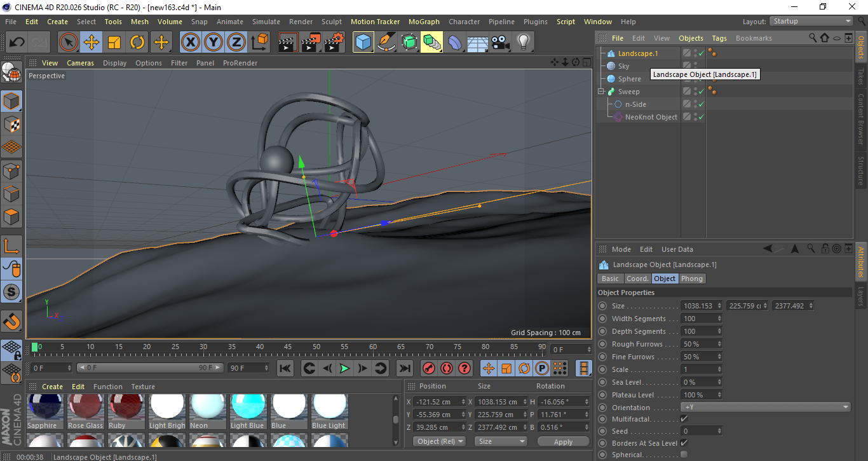Image resolution: width=868 pixels, height=461 pixels.
Task: Click Make Editable icon in left palette
Action: 11,74
